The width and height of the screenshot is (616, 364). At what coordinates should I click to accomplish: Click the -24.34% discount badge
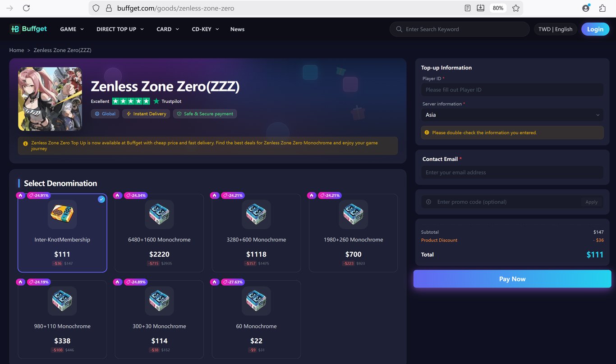coord(135,196)
